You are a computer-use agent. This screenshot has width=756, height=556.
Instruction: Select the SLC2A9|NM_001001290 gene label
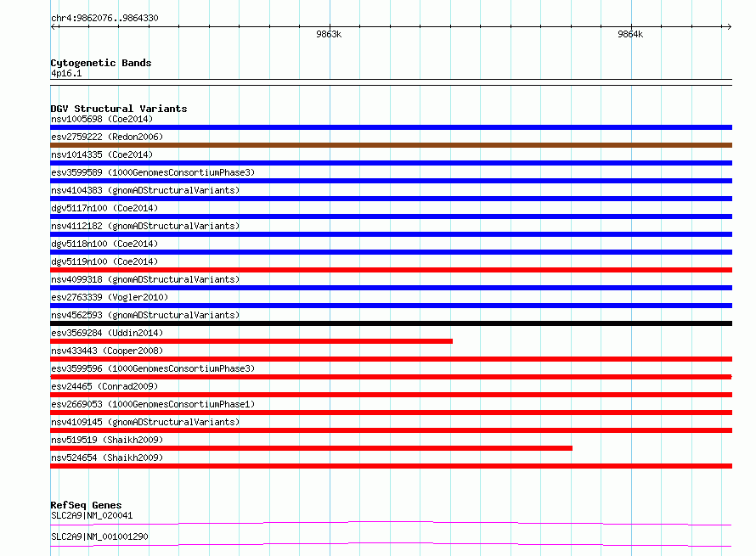99,536
